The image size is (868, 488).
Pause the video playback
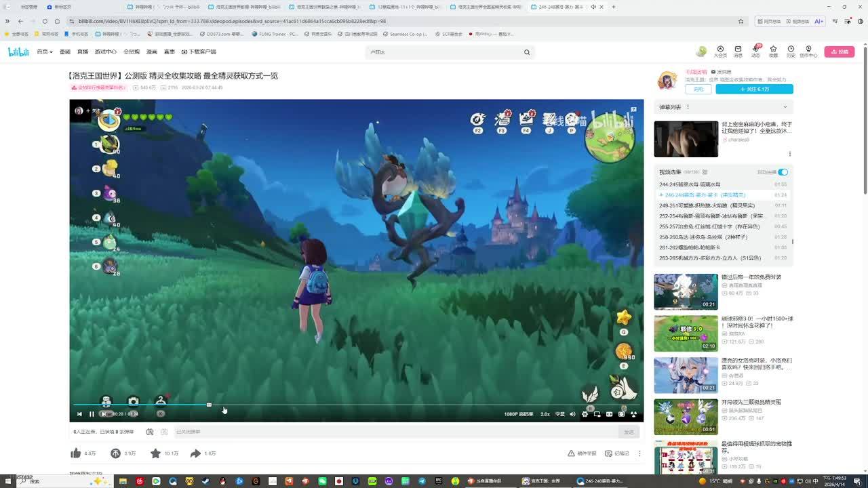(92, 414)
